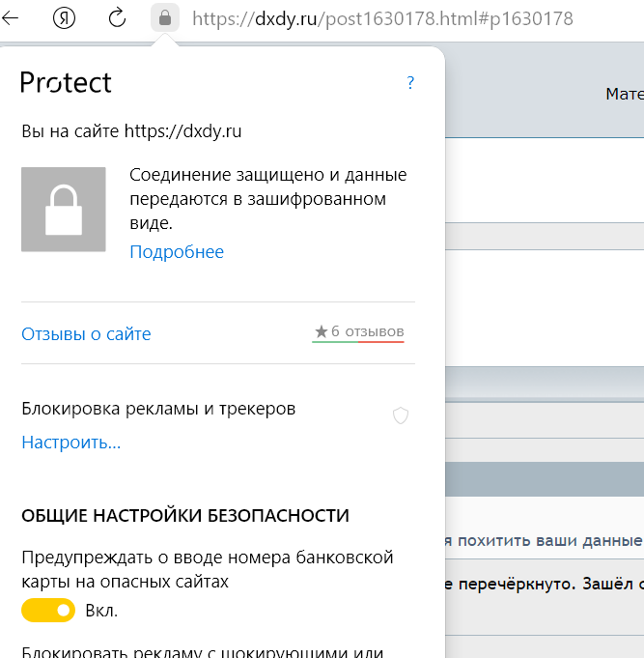Viewport: 644px width, 658px height.
Task: Click the browser back arrow
Action: [10, 18]
